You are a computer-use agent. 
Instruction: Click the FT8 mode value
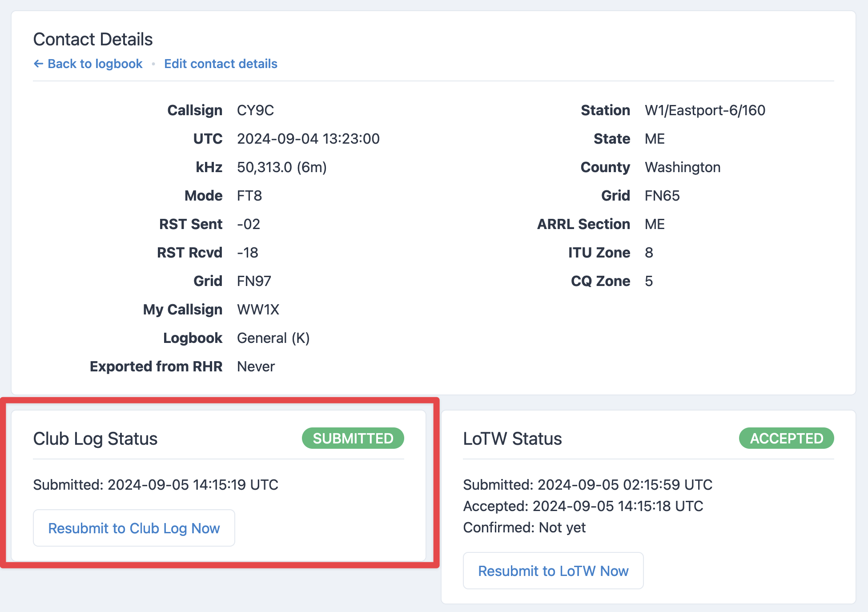(249, 196)
